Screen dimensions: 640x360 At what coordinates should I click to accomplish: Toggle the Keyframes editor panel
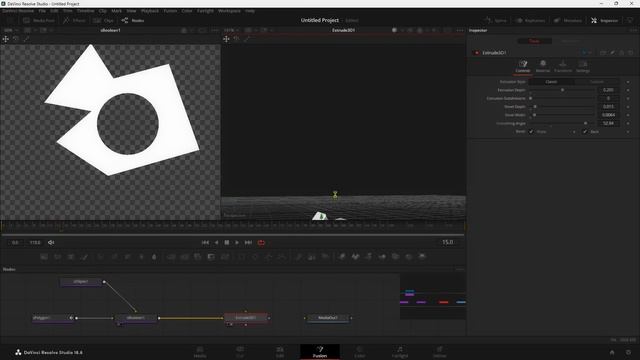click(530, 20)
